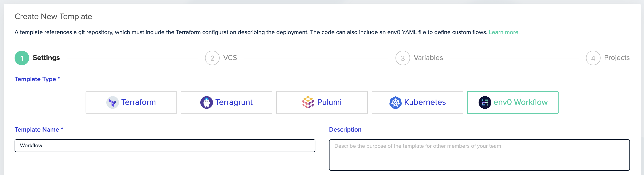Viewport: 644px width, 175px height.
Task: Click the Kubernetes wheel icon
Action: click(x=395, y=102)
